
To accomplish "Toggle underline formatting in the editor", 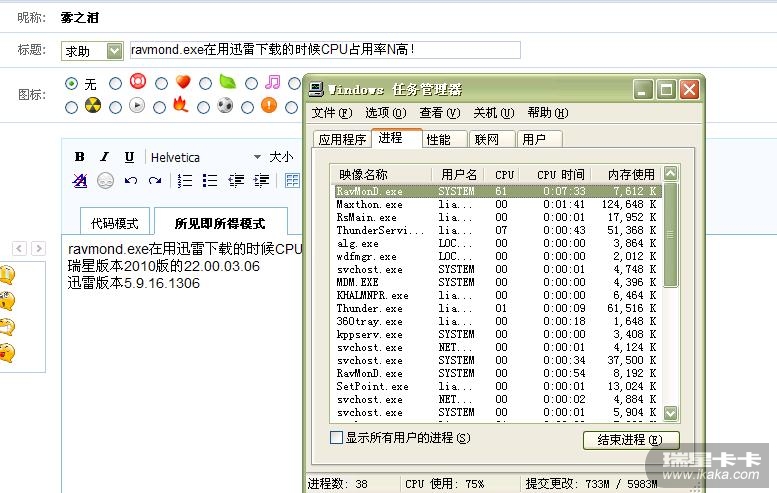I will pyautogui.click(x=129, y=157).
